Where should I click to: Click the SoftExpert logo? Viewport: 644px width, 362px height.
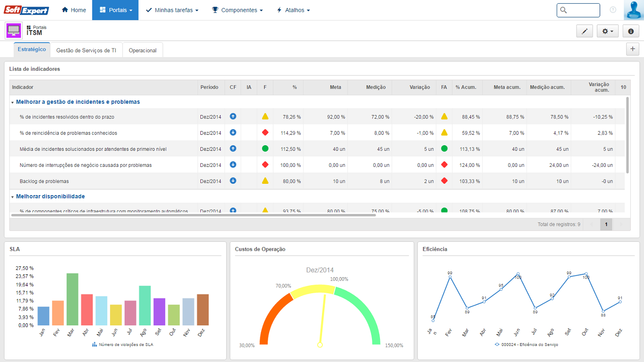pyautogui.click(x=26, y=10)
